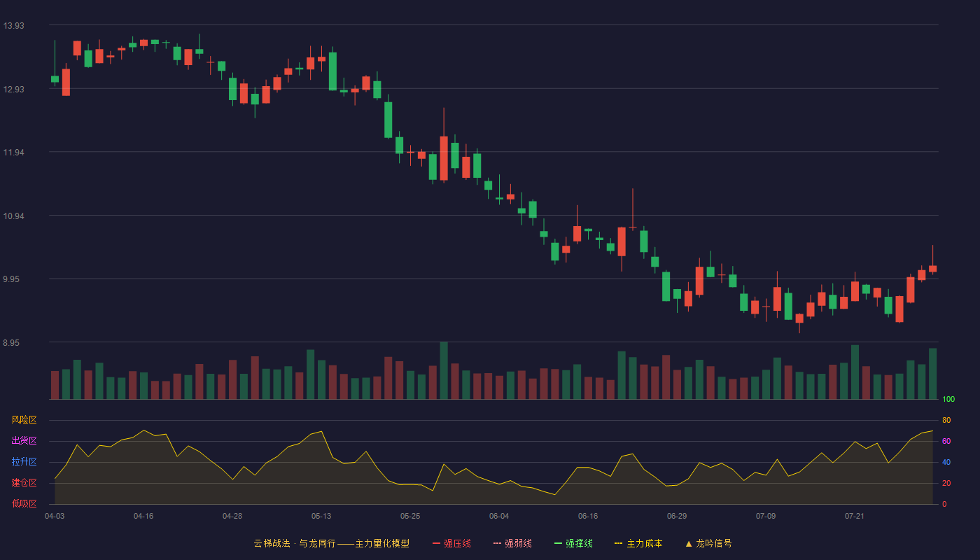
Task: Pick the 04-28 date on the time axis
Action: (x=232, y=516)
